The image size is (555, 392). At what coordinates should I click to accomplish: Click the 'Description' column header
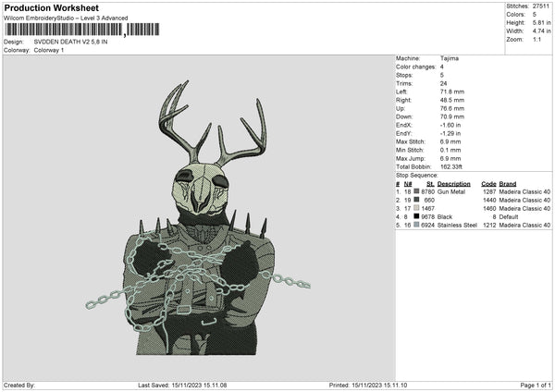coord(454,184)
